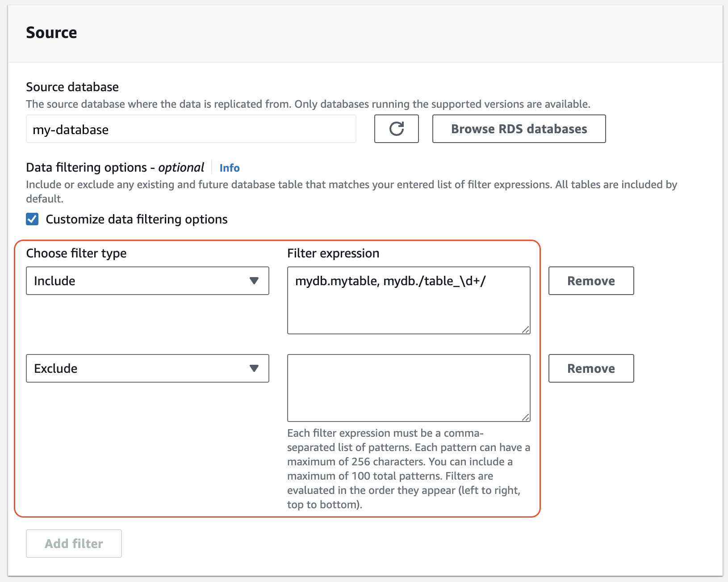The width and height of the screenshot is (728, 582).
Task: Click the Exclude dropdown arrow icon
Action: click(x=254, y=368)
